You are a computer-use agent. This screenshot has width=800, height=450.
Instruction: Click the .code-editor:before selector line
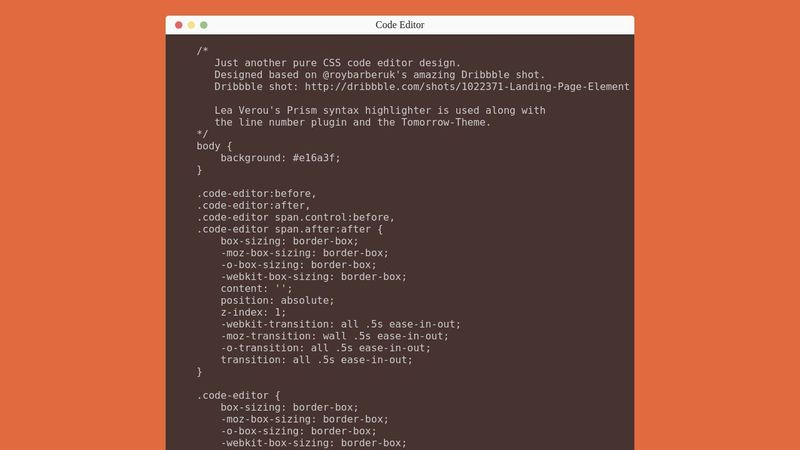pyautogui.click(x=257, y=194)
